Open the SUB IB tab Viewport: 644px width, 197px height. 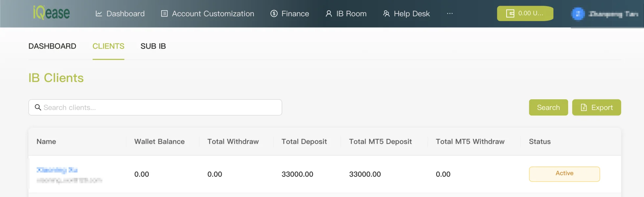tap(153, 46)
